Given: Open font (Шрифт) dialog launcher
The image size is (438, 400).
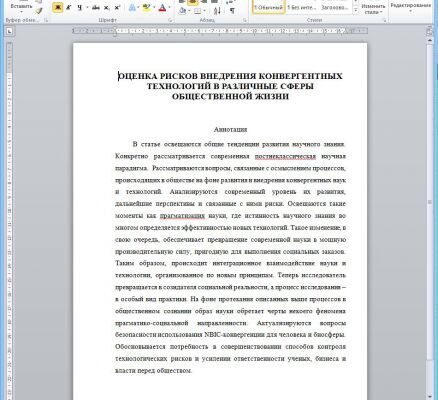Looking at the screenshot, I should tap(171, 20).
